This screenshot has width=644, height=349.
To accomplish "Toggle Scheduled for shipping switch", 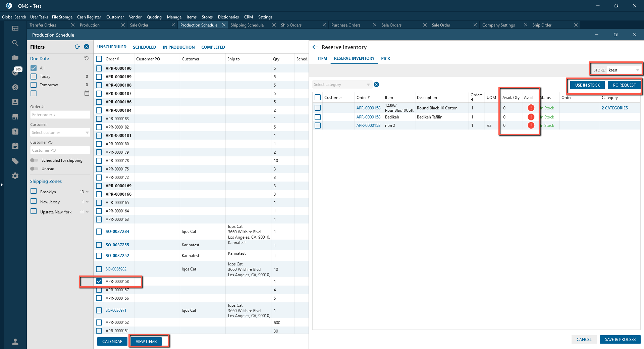I will (x=34, y=160).
